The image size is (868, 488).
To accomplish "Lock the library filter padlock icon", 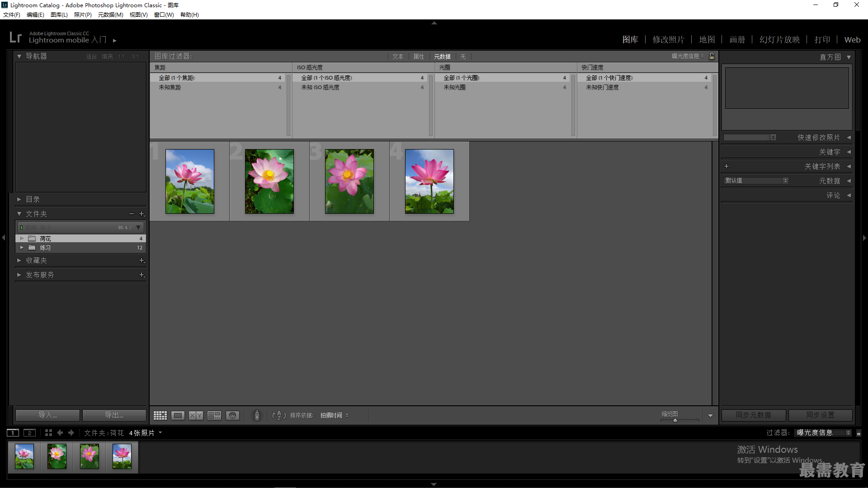I will click(712, 56).
